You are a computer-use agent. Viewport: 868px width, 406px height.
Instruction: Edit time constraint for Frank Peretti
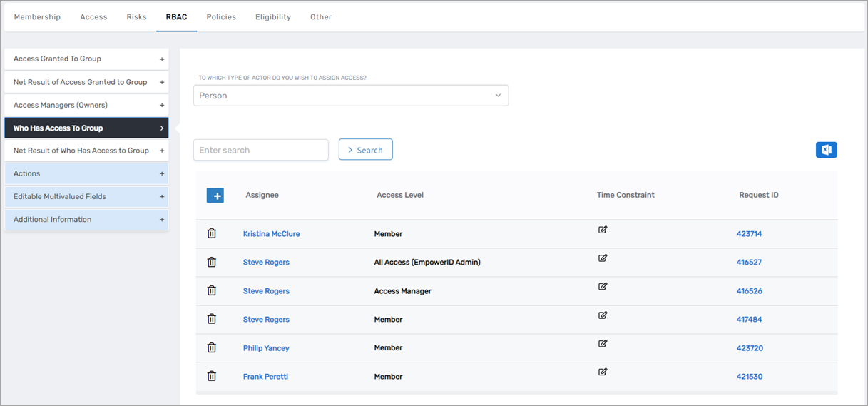point(603,372)
